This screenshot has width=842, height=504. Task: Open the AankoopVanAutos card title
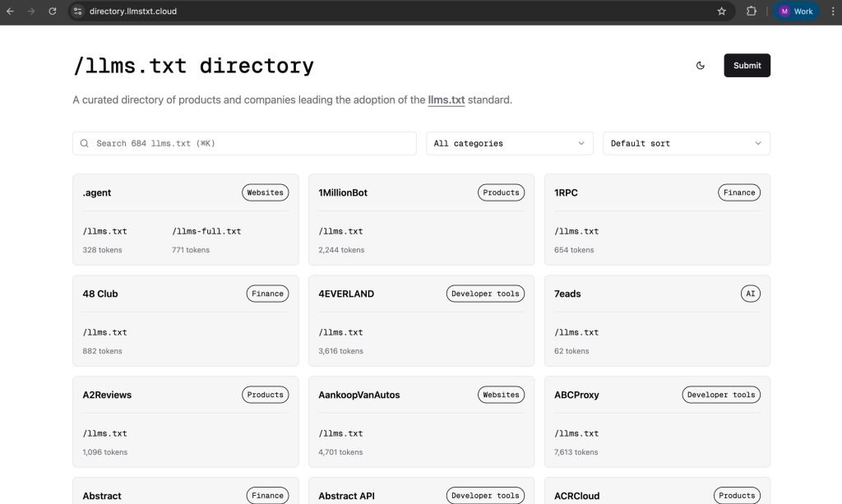(x=359, y=395)
